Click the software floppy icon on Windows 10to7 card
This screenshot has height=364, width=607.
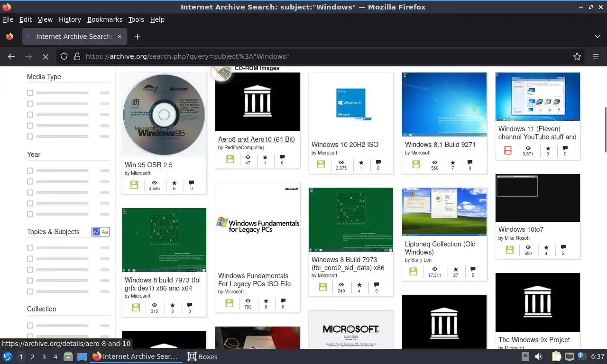509,250
